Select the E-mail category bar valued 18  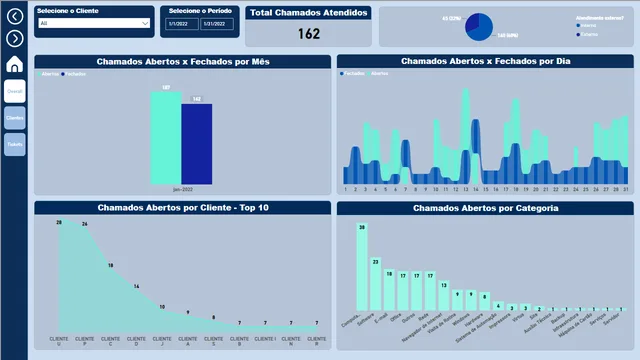coord(389,290)
